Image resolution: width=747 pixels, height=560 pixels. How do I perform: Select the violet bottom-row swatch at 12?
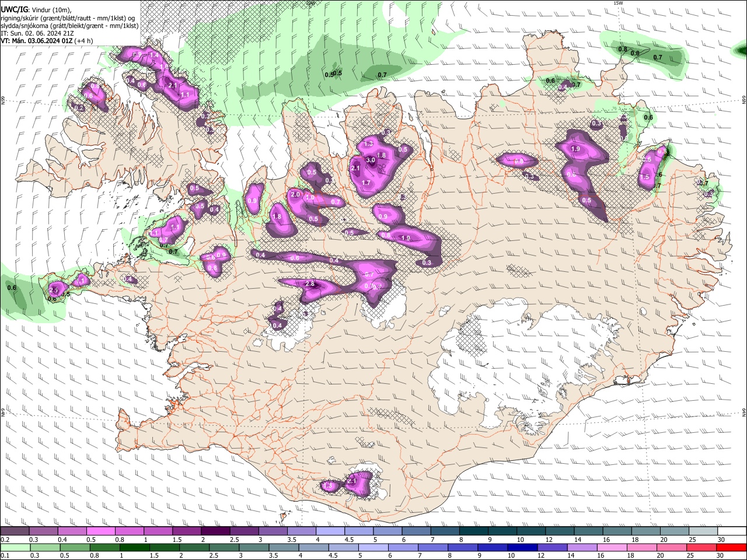(553, 547)
